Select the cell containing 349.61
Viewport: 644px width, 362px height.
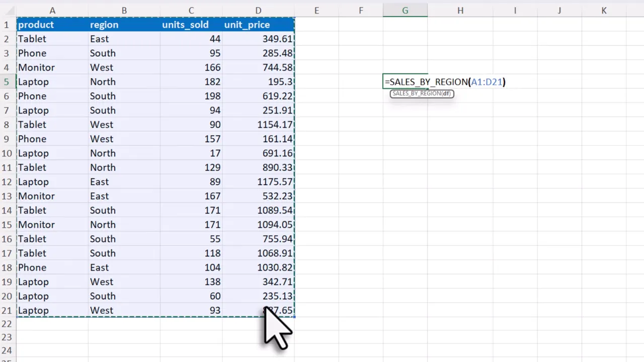coord(258,39)
